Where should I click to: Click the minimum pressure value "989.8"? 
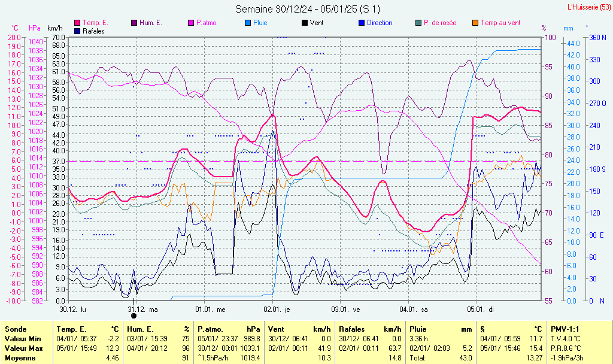coord(252,339)
